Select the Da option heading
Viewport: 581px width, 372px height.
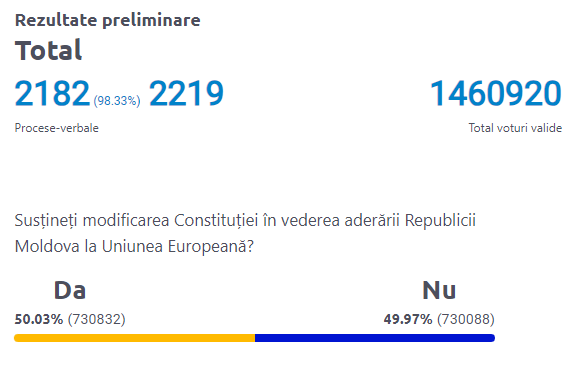[70, 290]
